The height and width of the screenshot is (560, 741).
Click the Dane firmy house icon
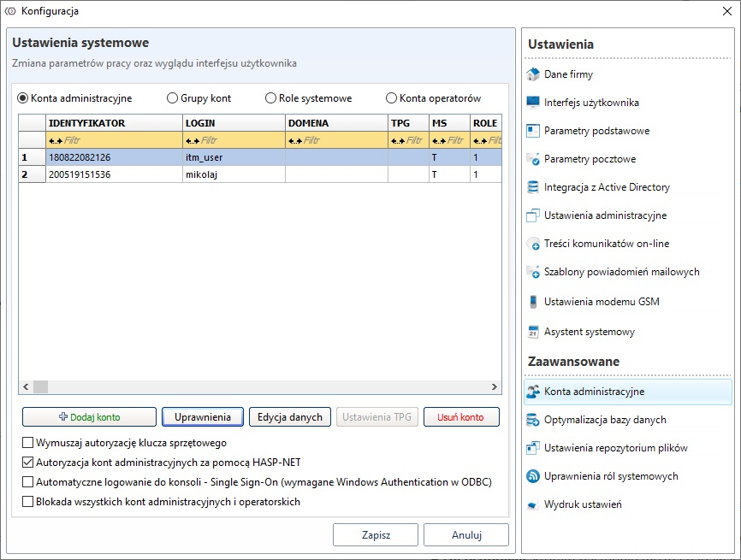tap(532, 74)
